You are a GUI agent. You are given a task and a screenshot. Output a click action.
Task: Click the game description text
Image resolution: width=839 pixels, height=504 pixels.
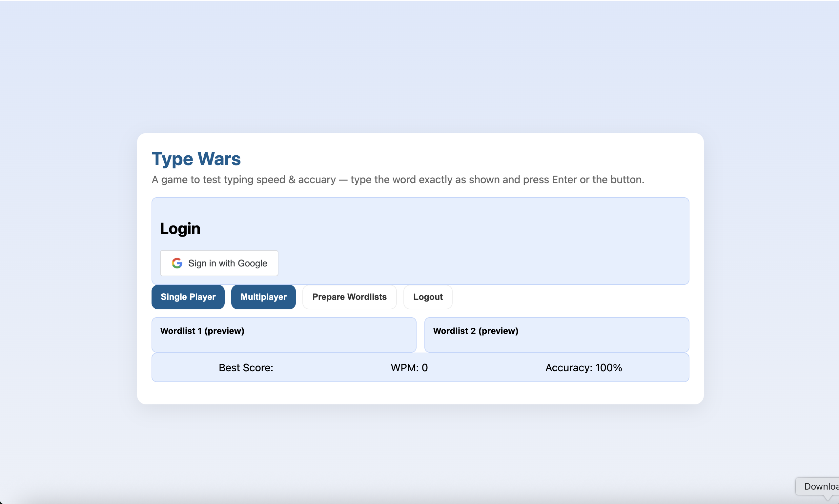[398, 180]
